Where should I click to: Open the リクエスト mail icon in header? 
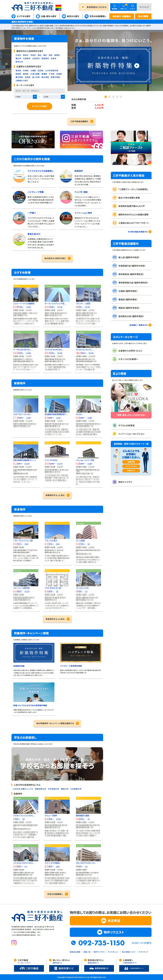[x=132, y=7]
